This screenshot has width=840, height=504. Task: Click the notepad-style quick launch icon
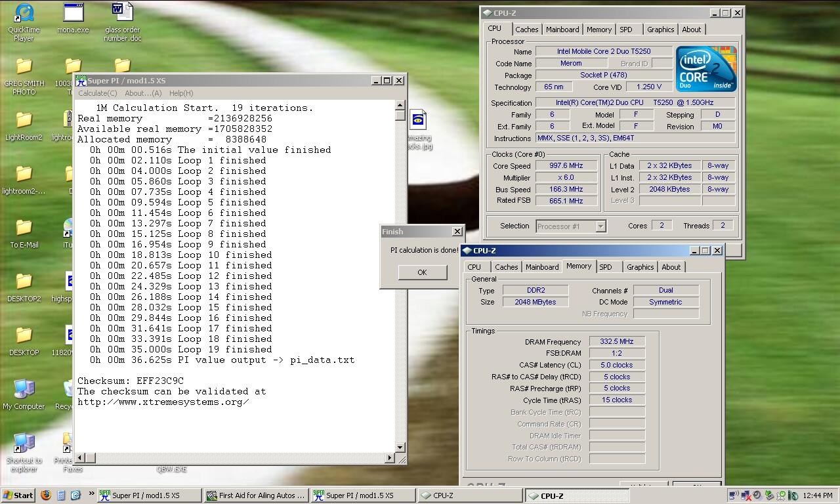point(61,495)
